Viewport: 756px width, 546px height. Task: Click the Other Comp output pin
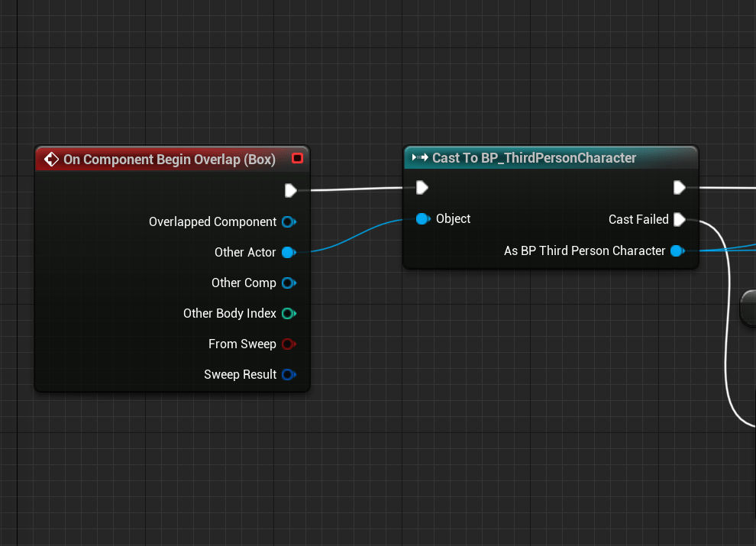[x=288, y=283]
